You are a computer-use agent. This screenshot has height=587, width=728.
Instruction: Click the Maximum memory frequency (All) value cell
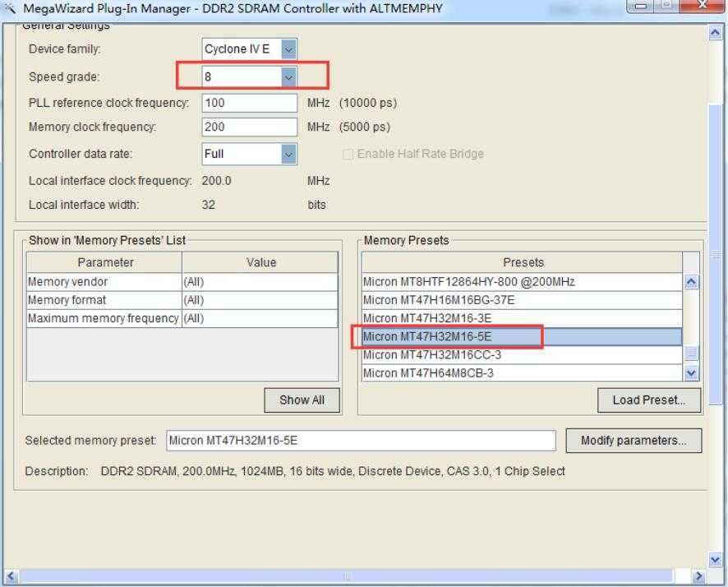click(260, 319)
